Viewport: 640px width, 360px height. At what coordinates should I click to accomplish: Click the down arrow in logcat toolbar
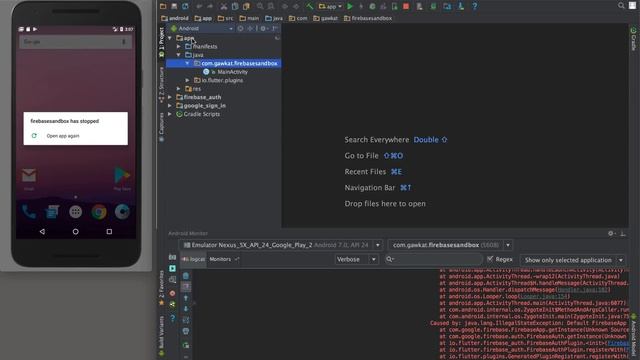click(x=186, y=309)
